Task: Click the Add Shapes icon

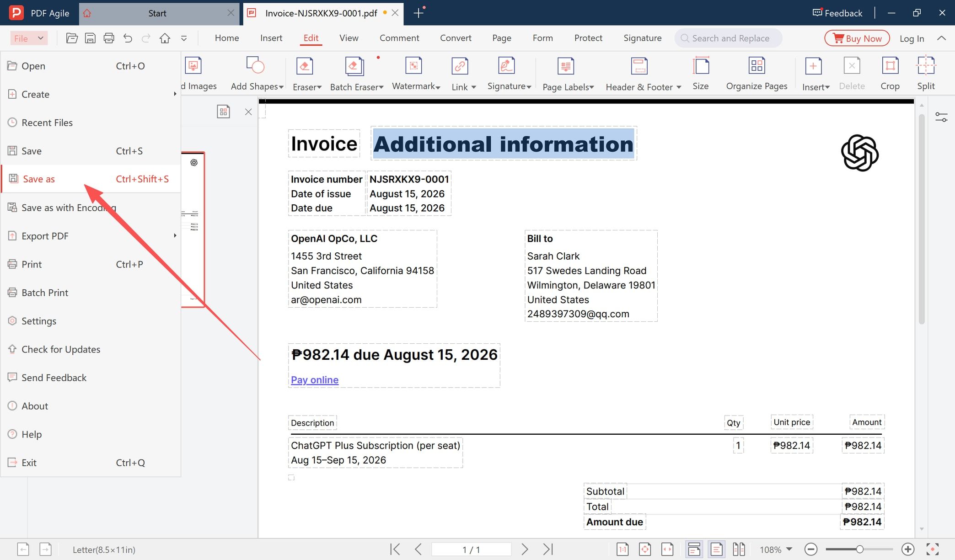Action: 255,65
